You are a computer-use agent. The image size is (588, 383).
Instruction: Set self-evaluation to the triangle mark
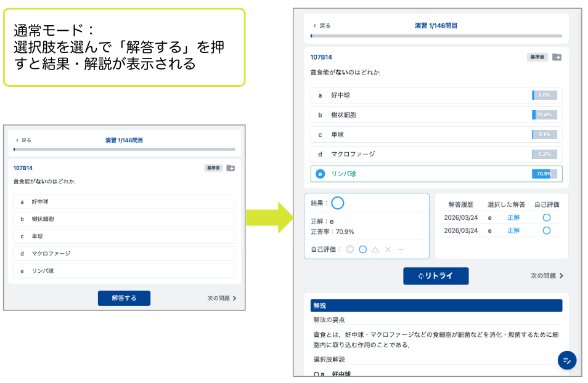pyautogui.click(x=375, y=249)
